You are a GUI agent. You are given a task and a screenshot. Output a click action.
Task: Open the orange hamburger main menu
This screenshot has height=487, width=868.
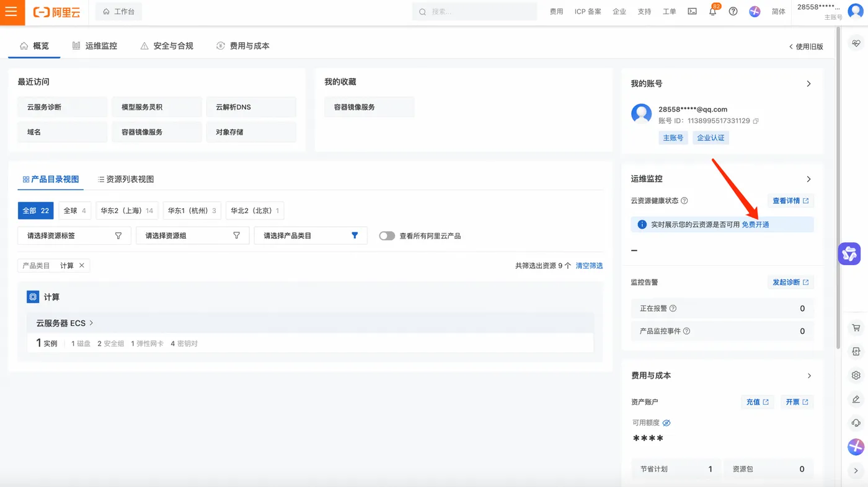pos(12,12)
